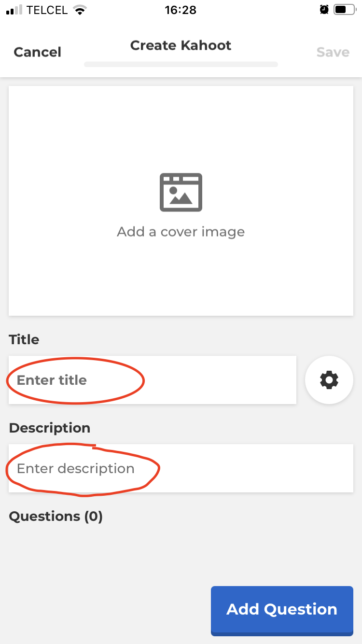Tap the Create Kahoot header title

(x=181, y=45)
